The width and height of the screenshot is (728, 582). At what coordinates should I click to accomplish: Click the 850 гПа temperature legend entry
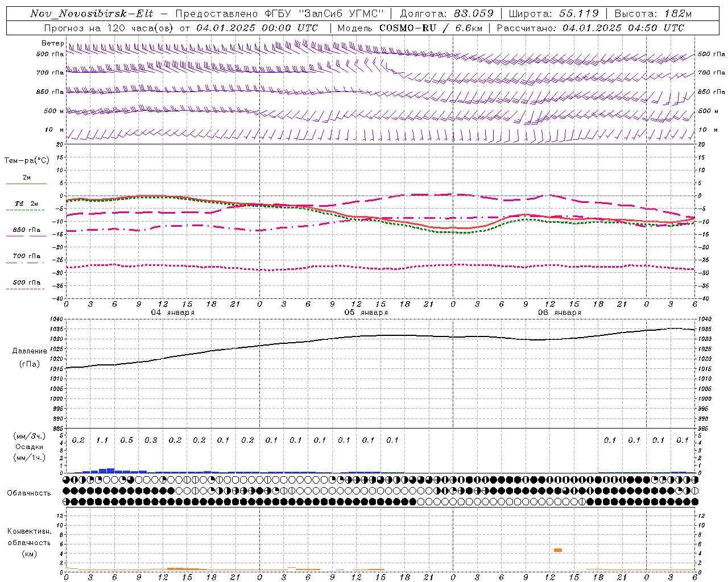26,232
